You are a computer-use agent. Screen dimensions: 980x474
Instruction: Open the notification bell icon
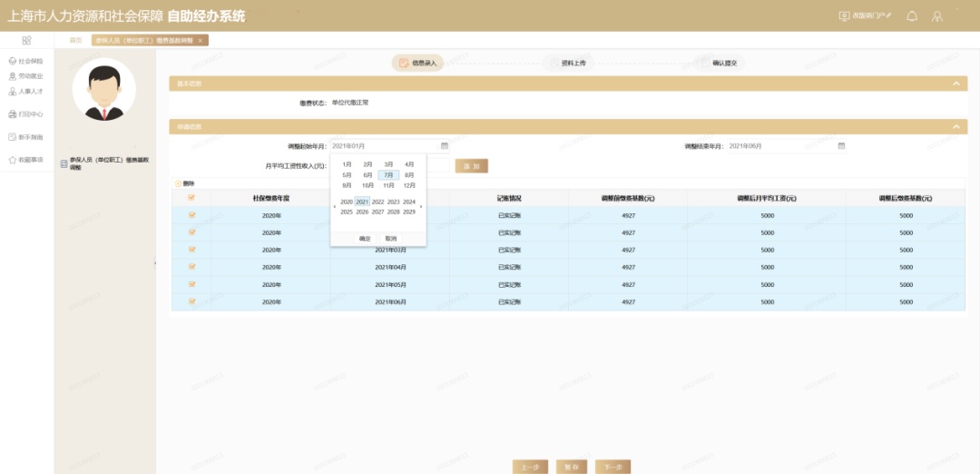(912, 16)
